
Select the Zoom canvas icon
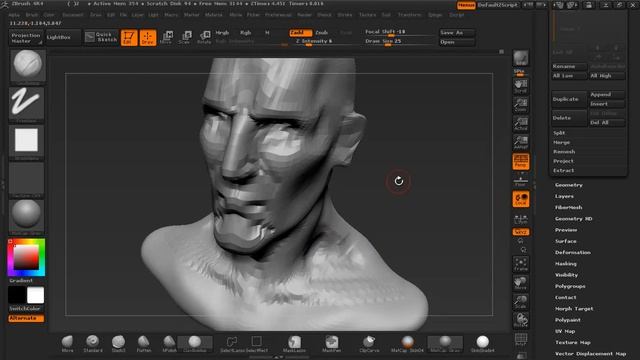(521, 105)
